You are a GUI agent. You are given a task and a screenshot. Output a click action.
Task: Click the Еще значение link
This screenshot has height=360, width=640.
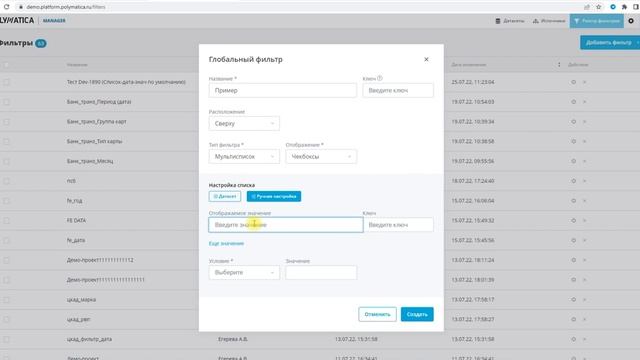point(226,244)
